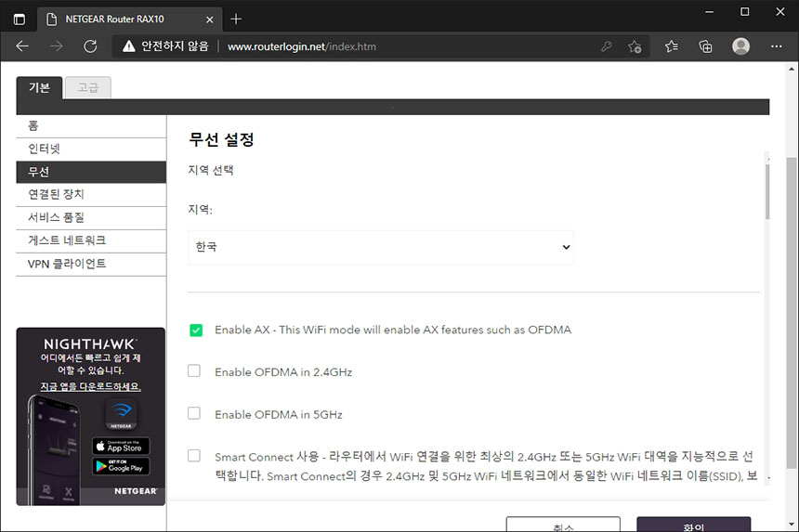Switch to the 고급 tab
Screen dimensions: 799x532
[88, 87]
